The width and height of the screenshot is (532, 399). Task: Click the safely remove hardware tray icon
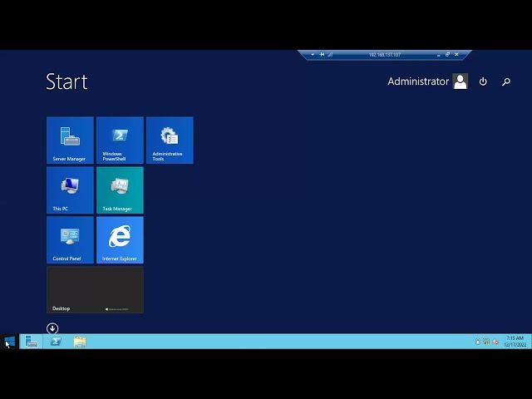478,342
